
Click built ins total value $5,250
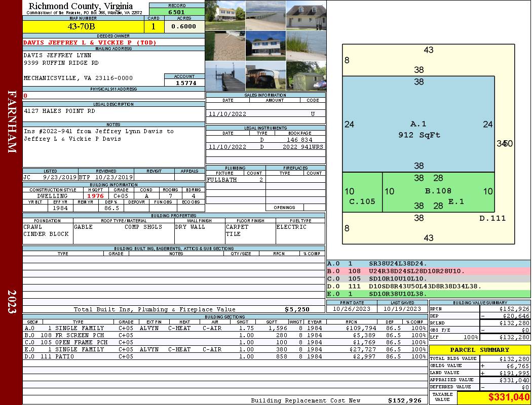pos(297,309)
